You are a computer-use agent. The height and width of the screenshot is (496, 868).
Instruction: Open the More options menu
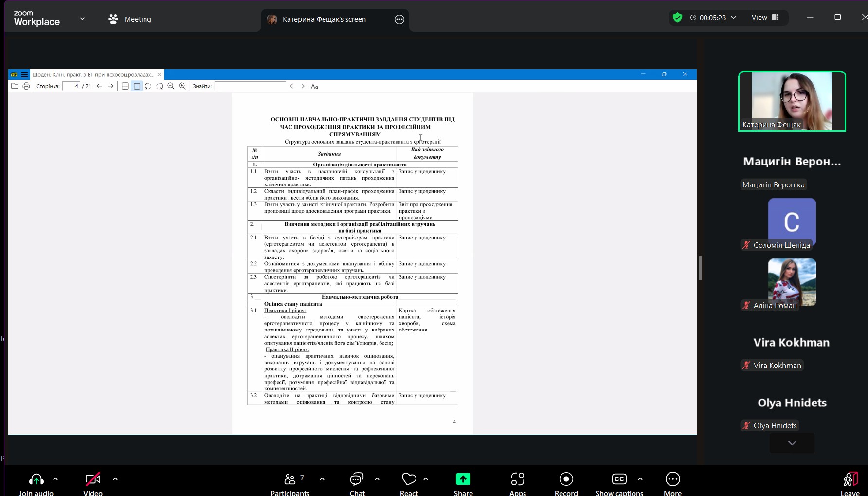click(x=672, y=479)
